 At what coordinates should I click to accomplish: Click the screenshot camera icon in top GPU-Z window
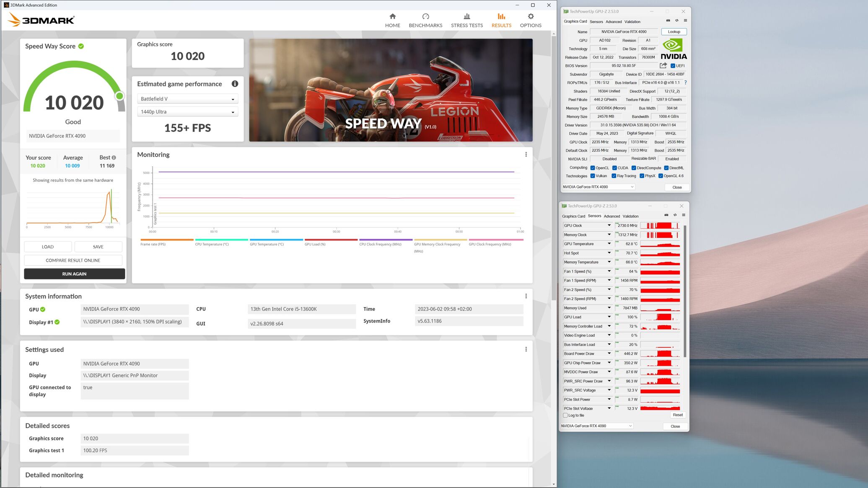(x=668, y=21)
